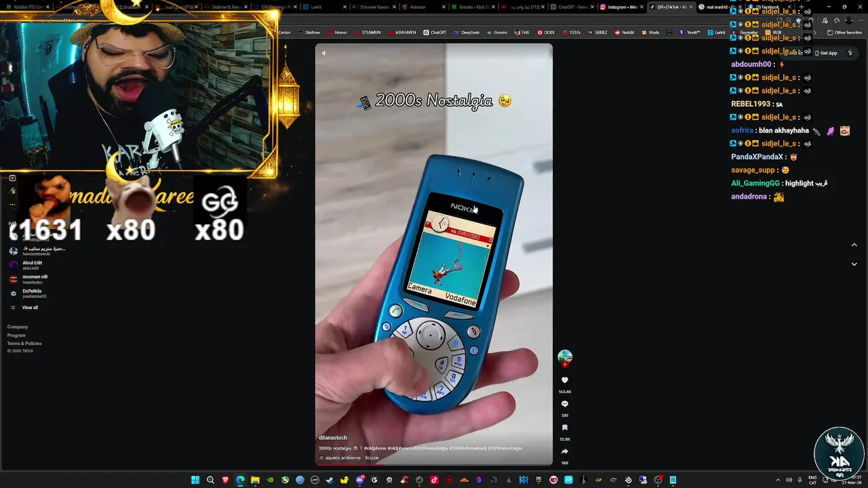The image size is (868, 488).
Task: Open the TikTok app taskbar icon
Action: coord(434,480)
